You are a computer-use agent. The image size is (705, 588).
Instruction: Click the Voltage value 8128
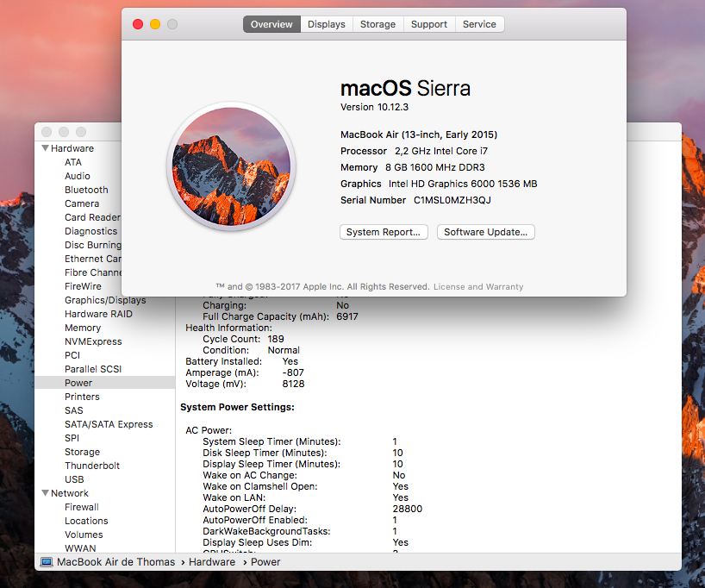[x=293, y=384]
